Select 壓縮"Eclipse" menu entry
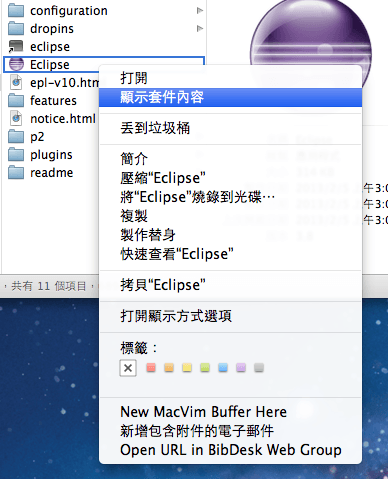The height and width of the screenshot is (479, 388). click(230, 178)
